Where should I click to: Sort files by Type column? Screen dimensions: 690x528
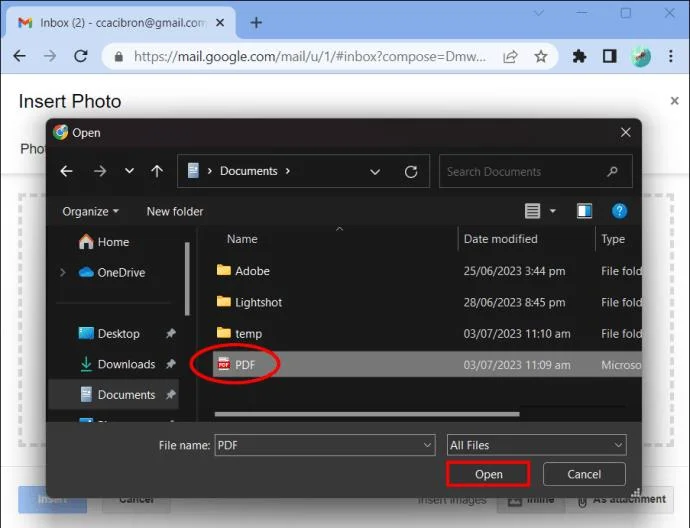(613, 239)
